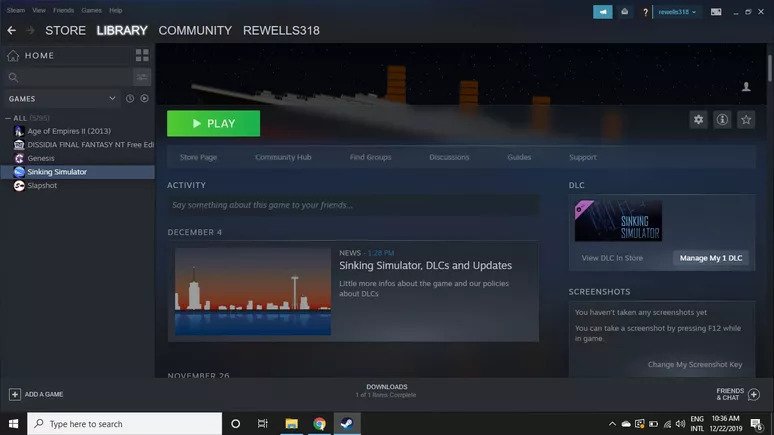
Task: Open the volume speaker tray icon
Action: 680,424
